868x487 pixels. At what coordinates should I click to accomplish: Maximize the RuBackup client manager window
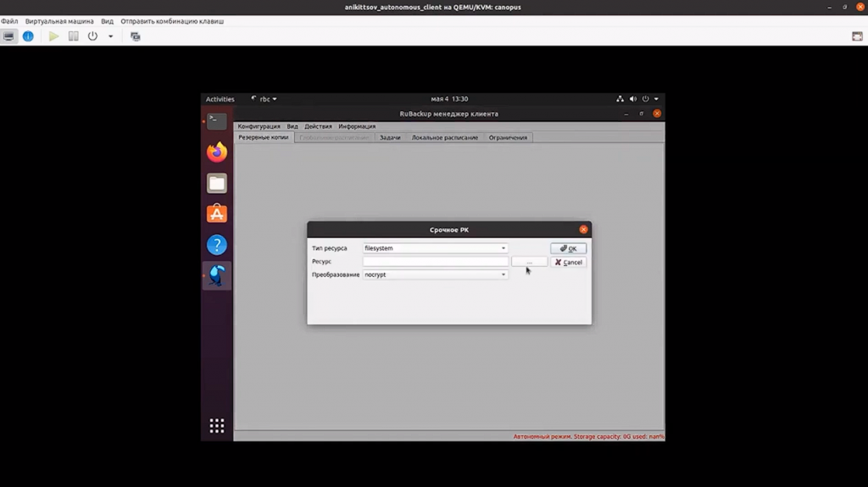point(642,113)
